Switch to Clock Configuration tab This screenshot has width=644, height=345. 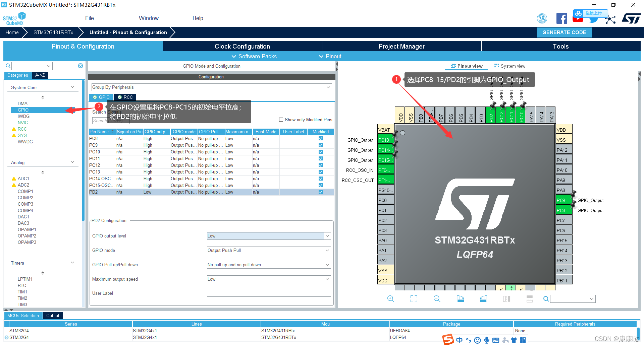(x=242, y=46)
